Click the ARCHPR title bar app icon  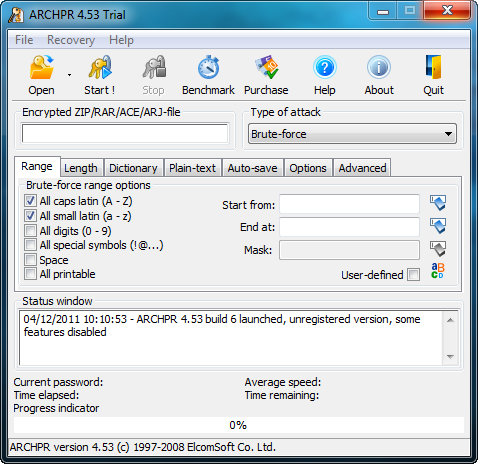tap(16, 15)
